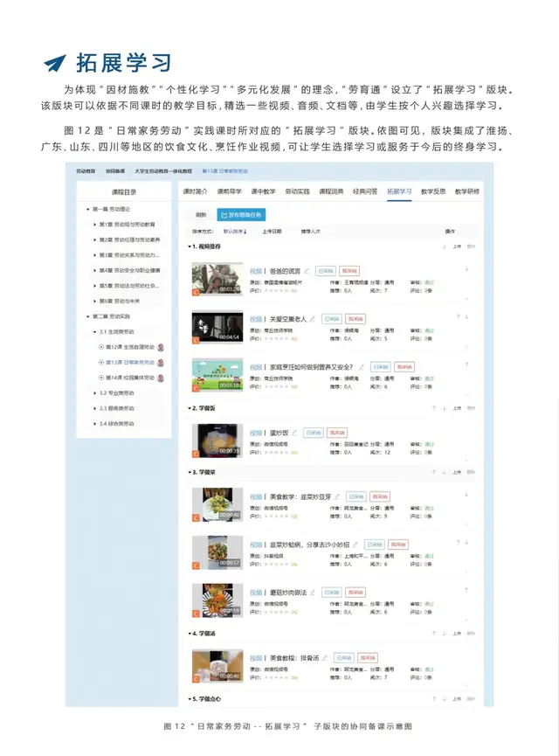The image size is (559, 756).
Task: Click the 刷新 refresh button
Action: [x=201, y=215]
